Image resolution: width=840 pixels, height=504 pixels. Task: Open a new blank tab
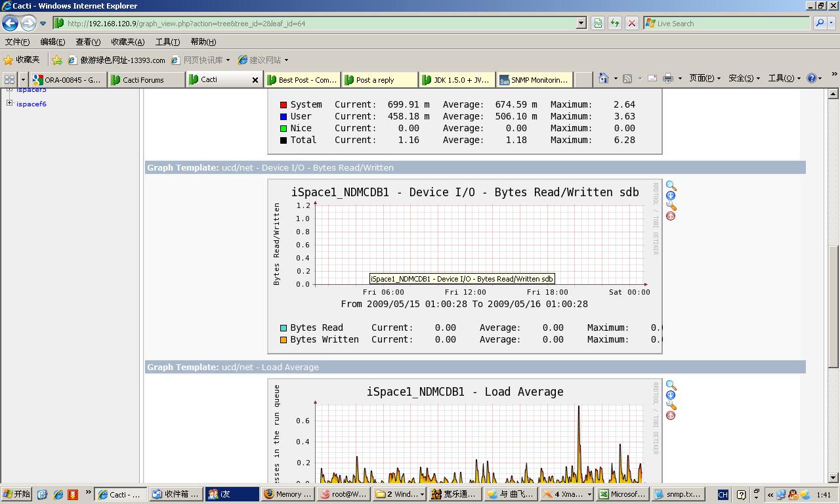click(x=583, y=79)
